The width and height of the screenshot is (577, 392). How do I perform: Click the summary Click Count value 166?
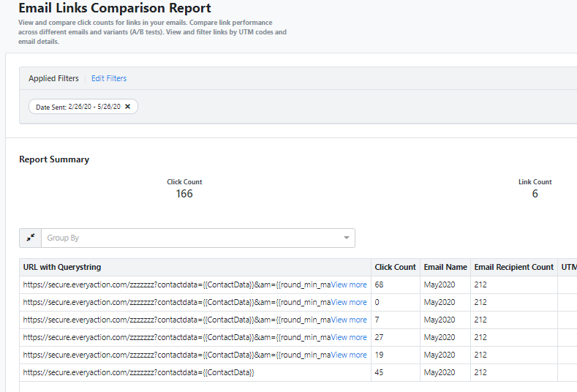point(184,194)
